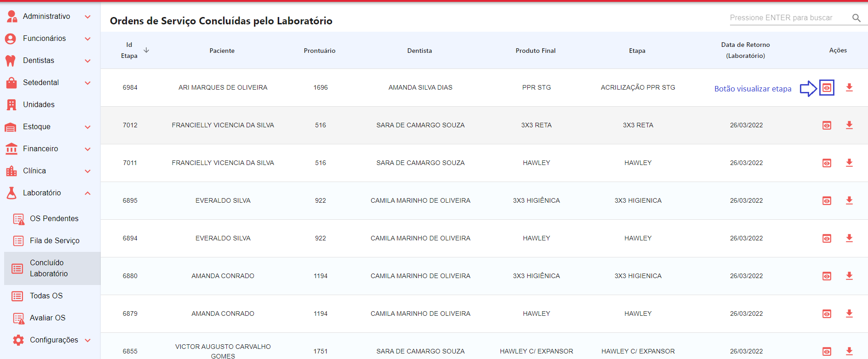The height and width of the screenshot is (359, 868).
Task: Open the view stage icon for order 6894
Action: click(827, 239)
